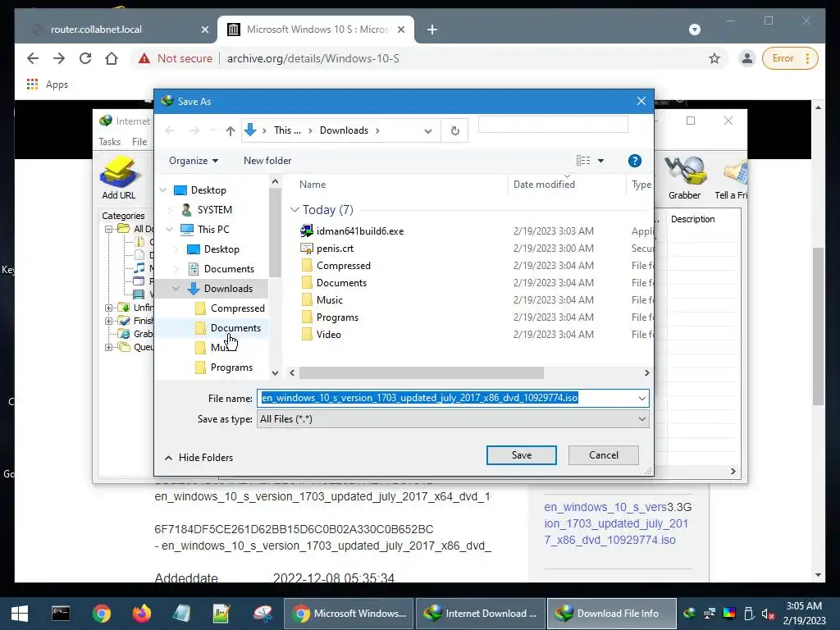Image resolution: width=840 pixels, height=630 pixels.
Task: Go back in Chrome history
Action: [x=33, y=58]
